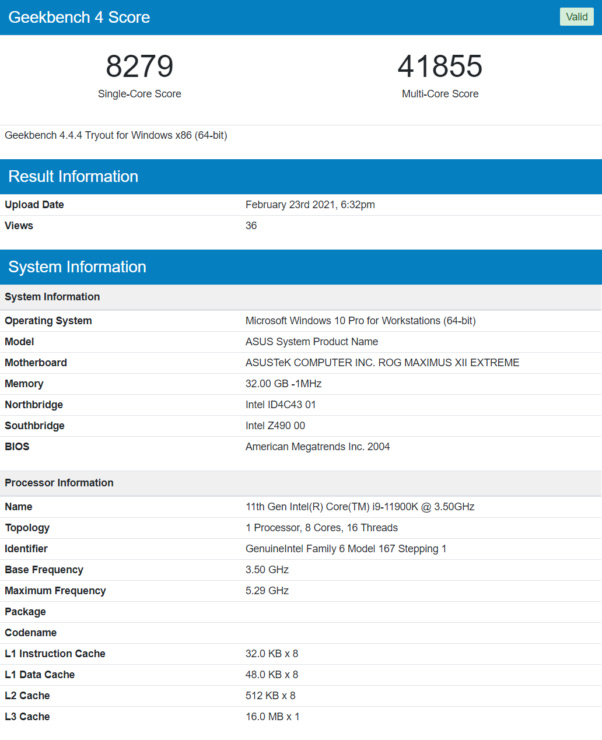The width and height of the screenshot is (602, 740).
Task: Click the Upload Date label
Action: [34, 205]
